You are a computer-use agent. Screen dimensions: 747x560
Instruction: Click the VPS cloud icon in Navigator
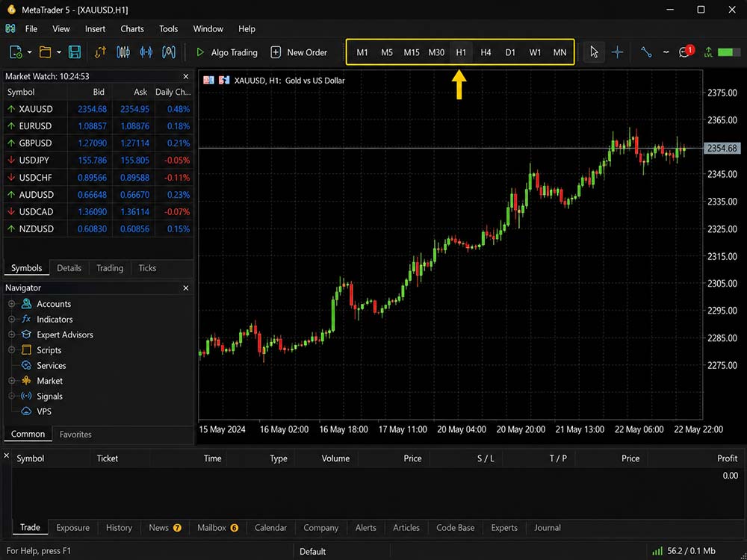(27, 411)
